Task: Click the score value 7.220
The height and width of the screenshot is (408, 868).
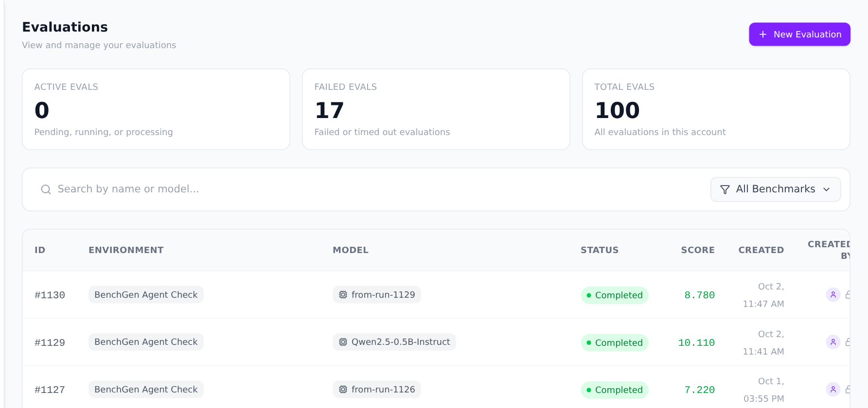Action: [x=699, y=390]
